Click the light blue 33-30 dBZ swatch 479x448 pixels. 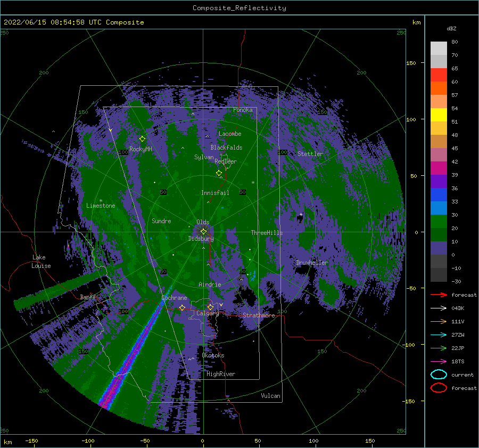pos(439,208)
